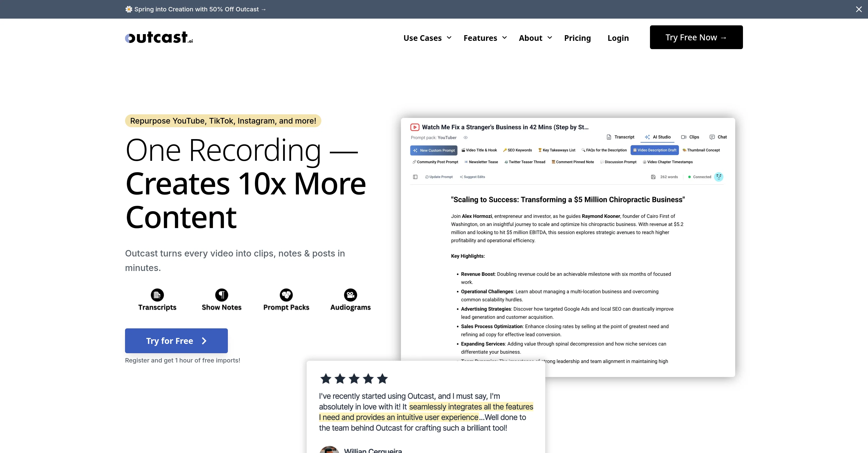Select the Newsletter Tease prompt
The image size is (868, 453).
point(481,162)
